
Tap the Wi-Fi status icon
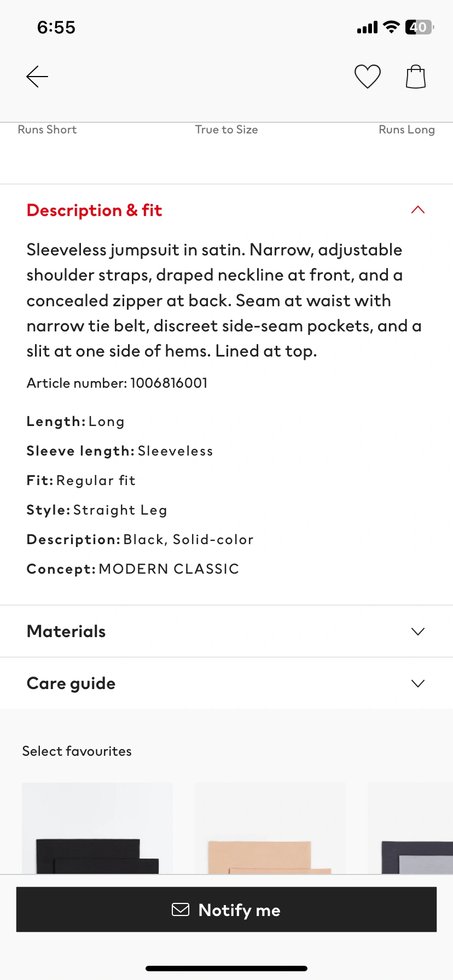point(391,27)
